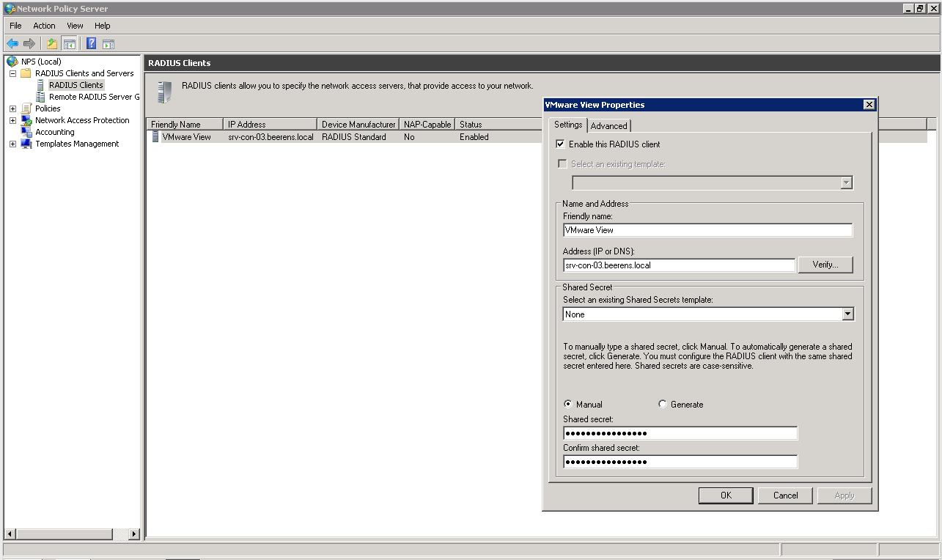Screen dimensions: 942x560
Task: Click the Verify... button
Action: (x=825, y=265)
